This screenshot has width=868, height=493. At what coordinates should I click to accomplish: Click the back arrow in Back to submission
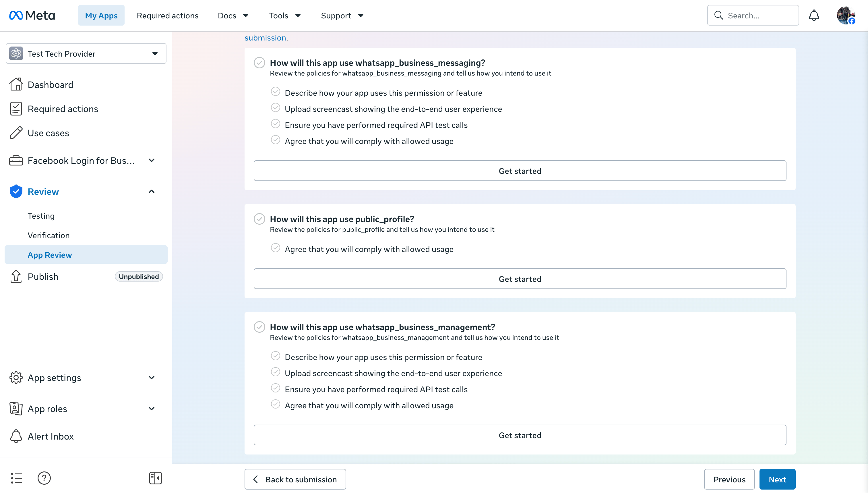click(x=256, y=479)
